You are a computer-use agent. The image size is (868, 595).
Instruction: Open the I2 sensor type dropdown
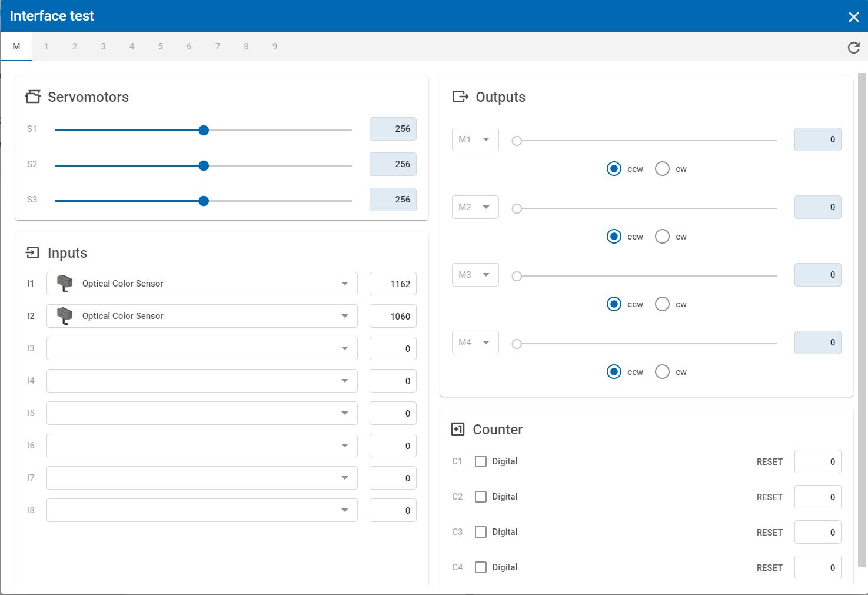(202, 316)
